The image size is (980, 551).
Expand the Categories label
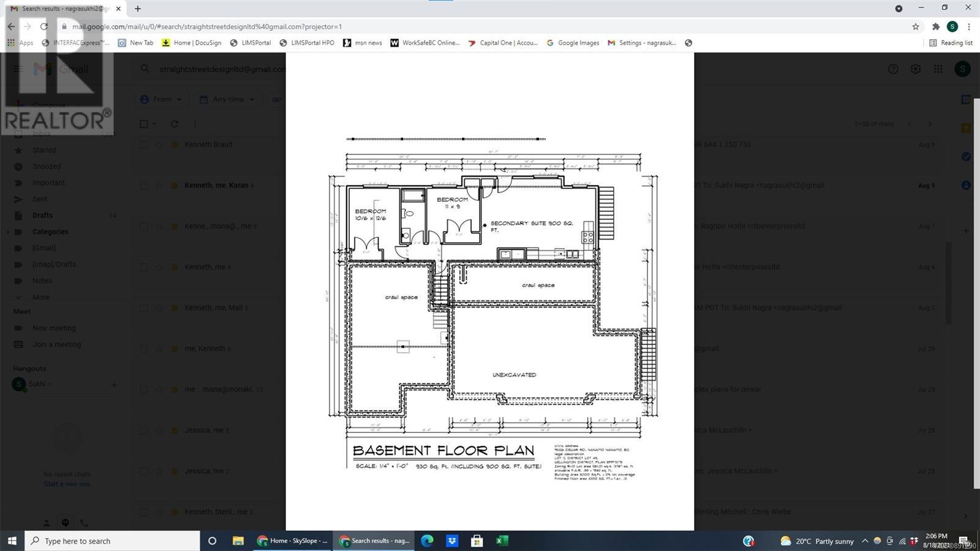click(8, 232)
